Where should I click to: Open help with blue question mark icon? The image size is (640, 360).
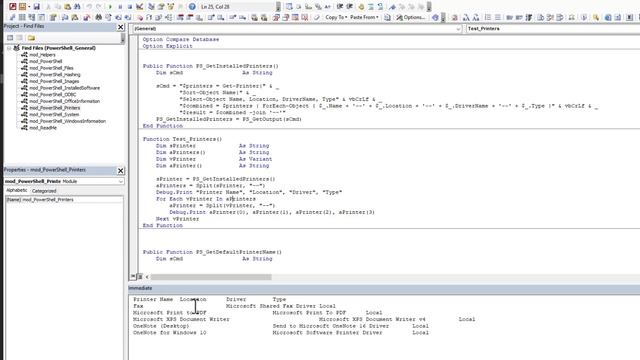[x=192, y=7]
